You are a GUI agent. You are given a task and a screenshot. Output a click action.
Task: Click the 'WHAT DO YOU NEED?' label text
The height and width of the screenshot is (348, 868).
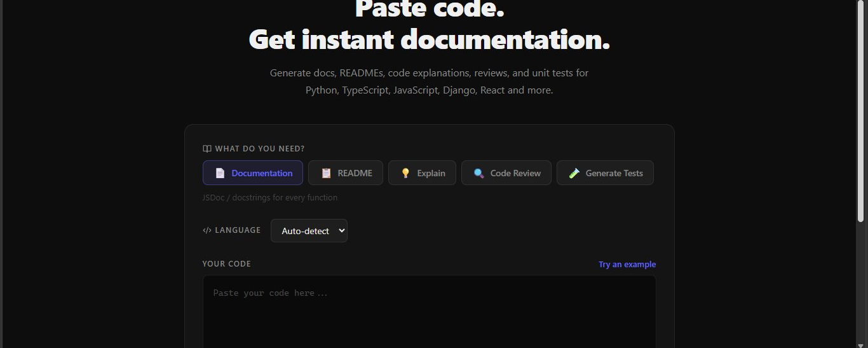[260, 149]
